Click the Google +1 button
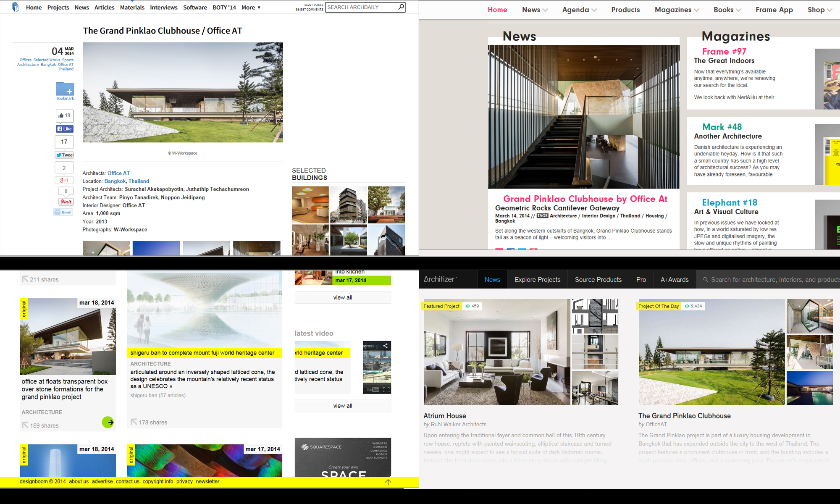 [x=64, y=180]
